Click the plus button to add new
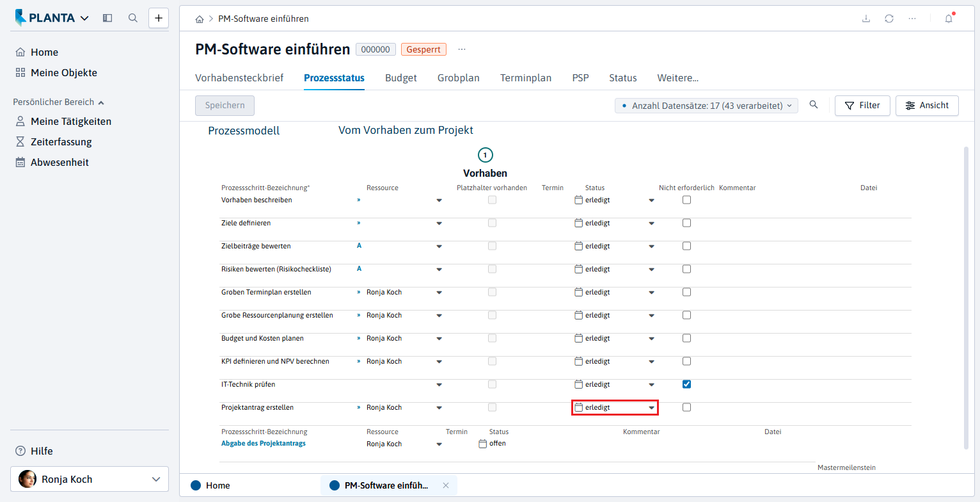This screenshot has width=980, height=502. [x=159, y=18]
